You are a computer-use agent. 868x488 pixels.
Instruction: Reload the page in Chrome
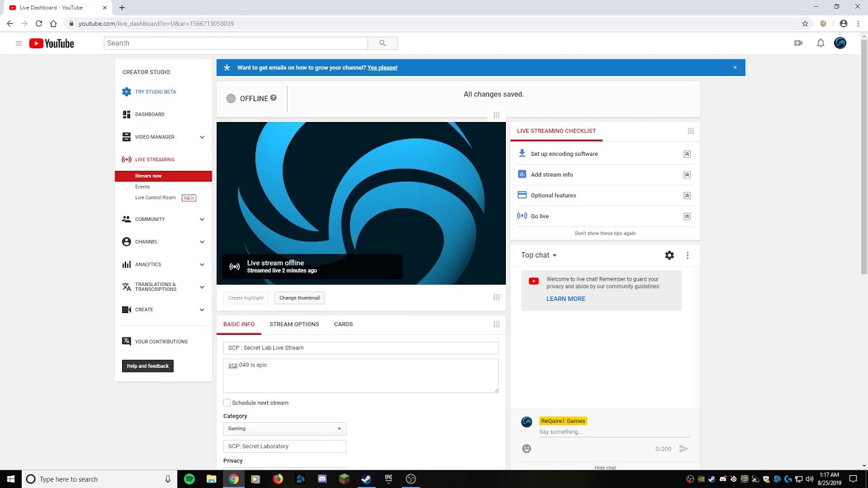click(x=39, y=24)
